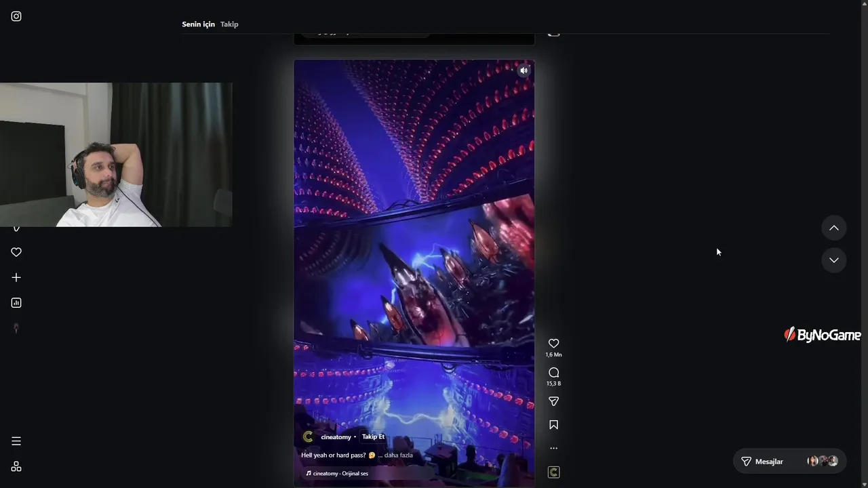This screenshot has height=488, width=868.
Task: Open notifications heart in left sidebar
Action: [x=16, y=252]
